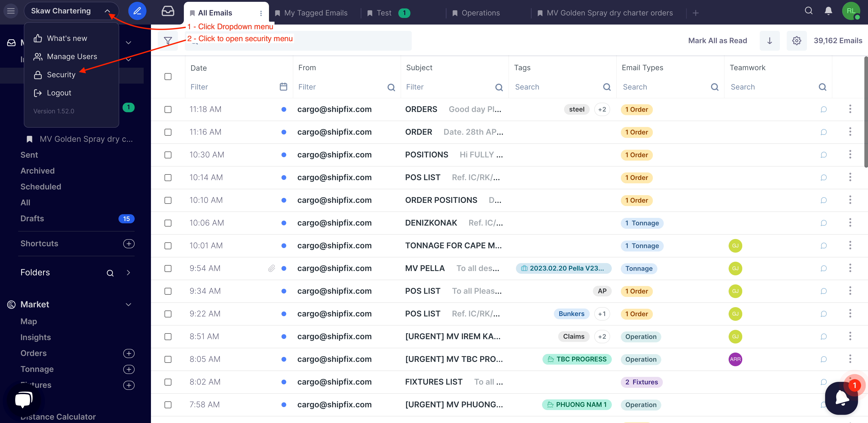Expand the Folders section arrow
The width and height of the screenshot is (868, 423).
pyautogui.click(x=128, y=273)
